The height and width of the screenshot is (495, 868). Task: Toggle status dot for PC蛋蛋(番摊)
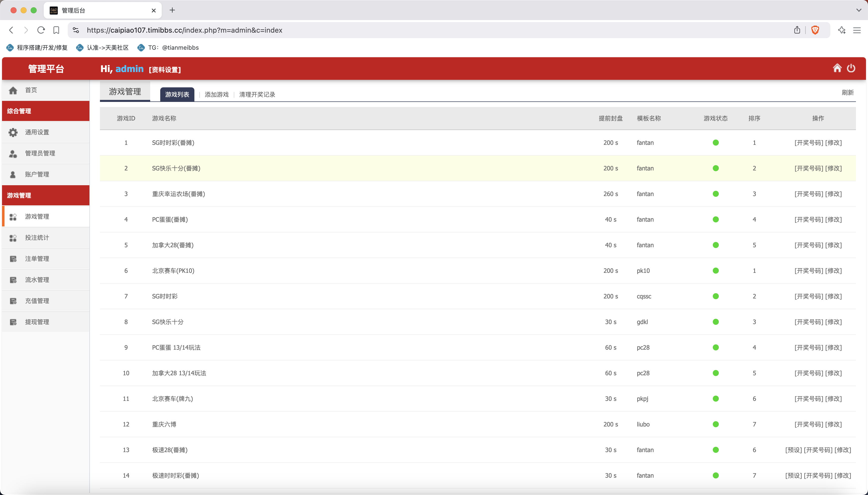coord(716,220)
